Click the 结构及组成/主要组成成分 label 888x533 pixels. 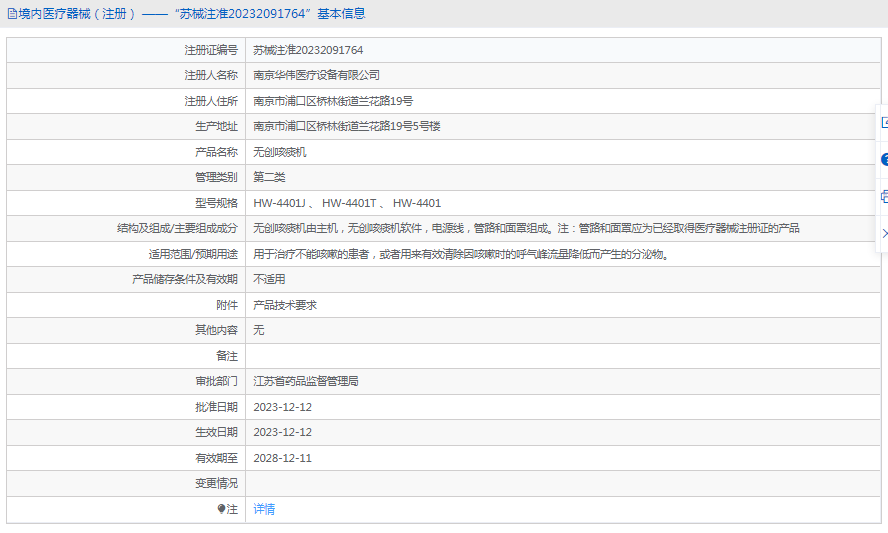pos(177,228)
